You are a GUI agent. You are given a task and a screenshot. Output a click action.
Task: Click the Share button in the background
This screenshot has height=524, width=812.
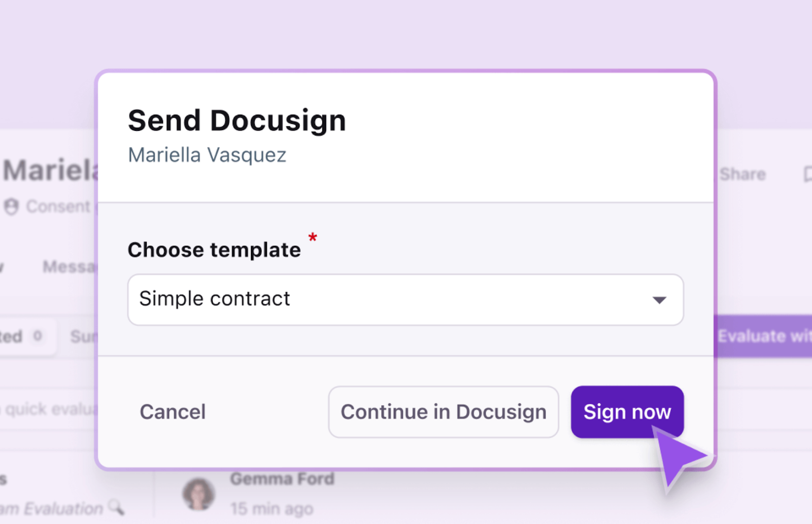click(742, 174)
